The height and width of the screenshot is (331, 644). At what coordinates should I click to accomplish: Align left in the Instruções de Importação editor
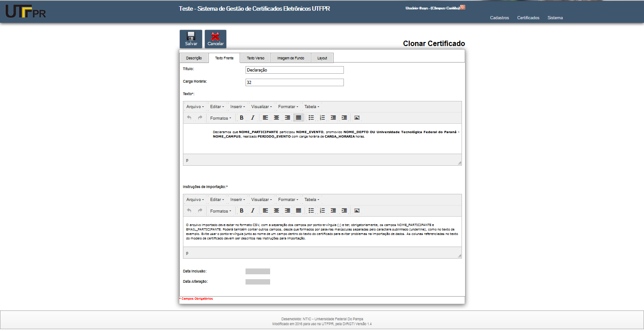(x=266, y=210)
